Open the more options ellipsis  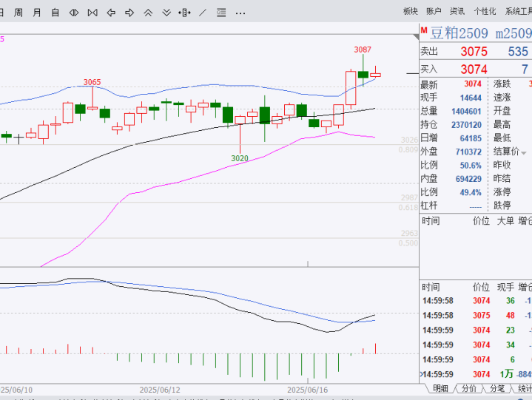[240, 12]
